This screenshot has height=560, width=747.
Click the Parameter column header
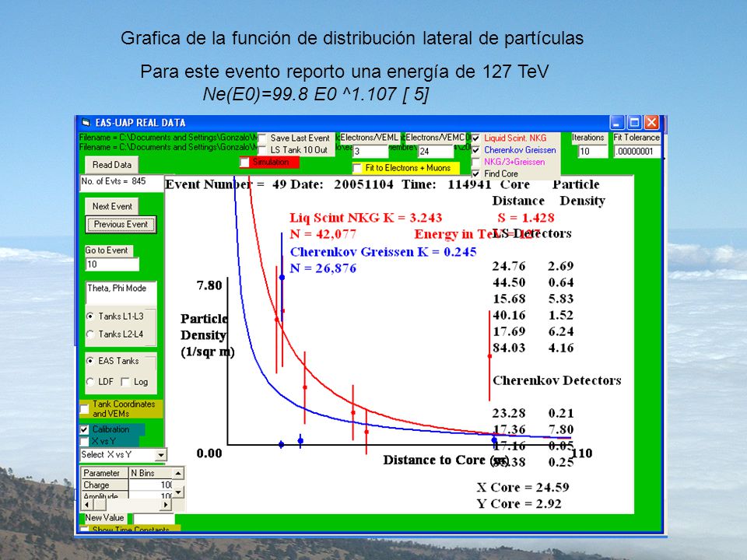pyautogui.click(x=105, y=473)
